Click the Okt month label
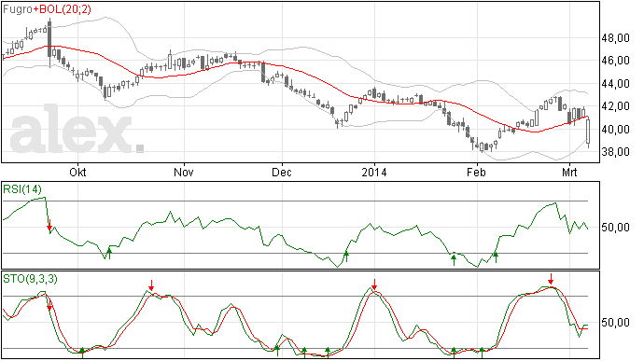This screenshot has width=644, height=361. point(77,172)
